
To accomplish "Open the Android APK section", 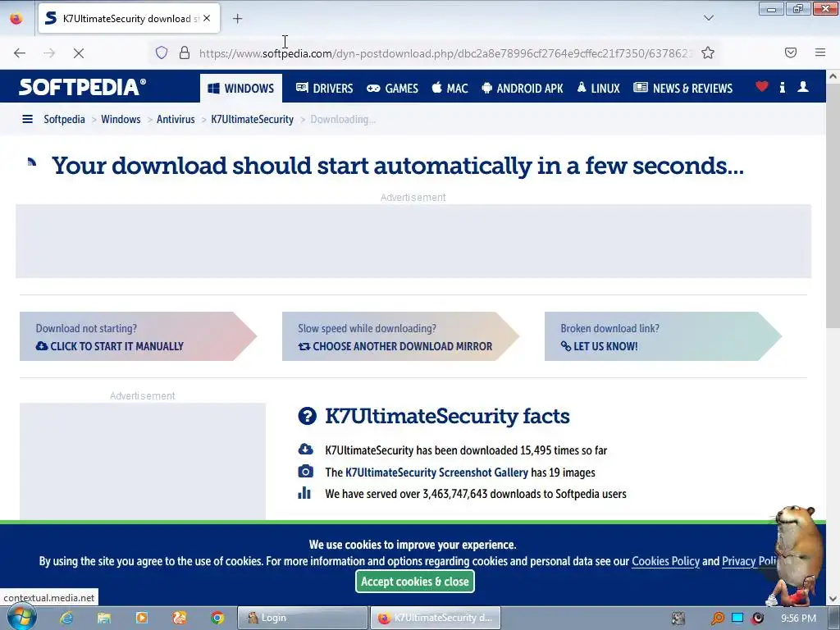I will click(x=523, y=89).
